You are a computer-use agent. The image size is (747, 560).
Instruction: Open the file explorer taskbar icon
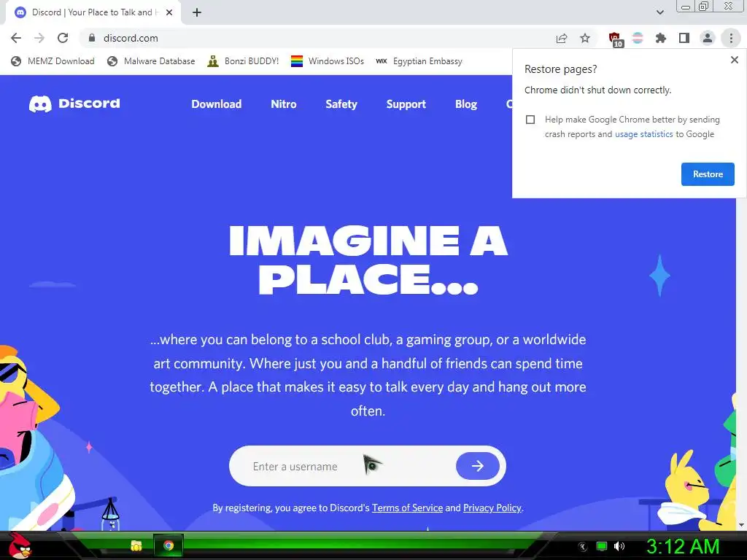tap(136, 545)
